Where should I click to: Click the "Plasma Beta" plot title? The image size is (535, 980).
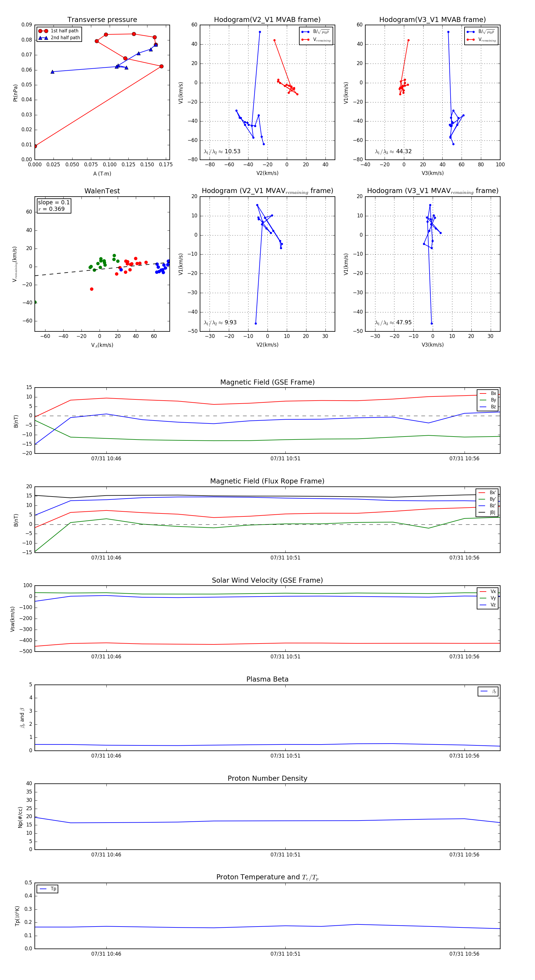(x=267, y=679)
